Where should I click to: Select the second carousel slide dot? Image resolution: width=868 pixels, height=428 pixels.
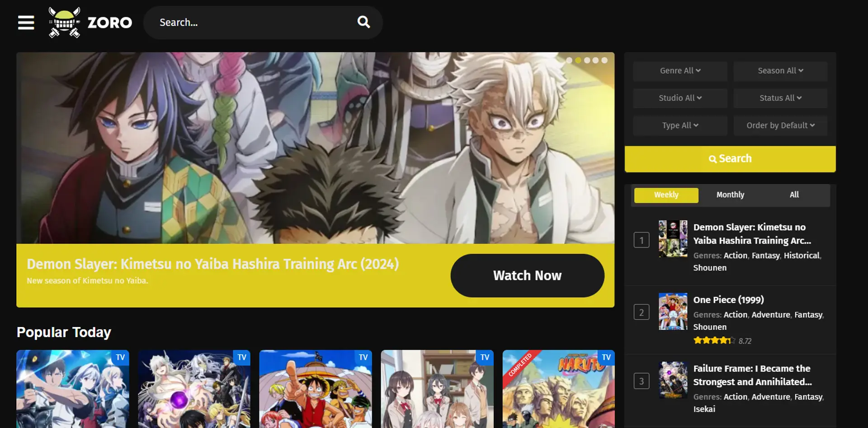(578, 60)
